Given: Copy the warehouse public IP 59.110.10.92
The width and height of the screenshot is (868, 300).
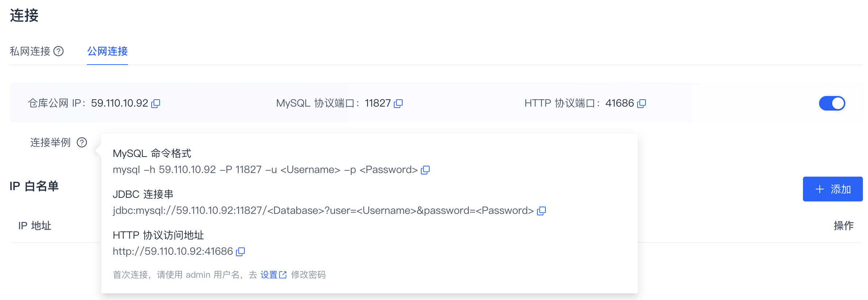Looking at the screenshot, I should (156, 104).
